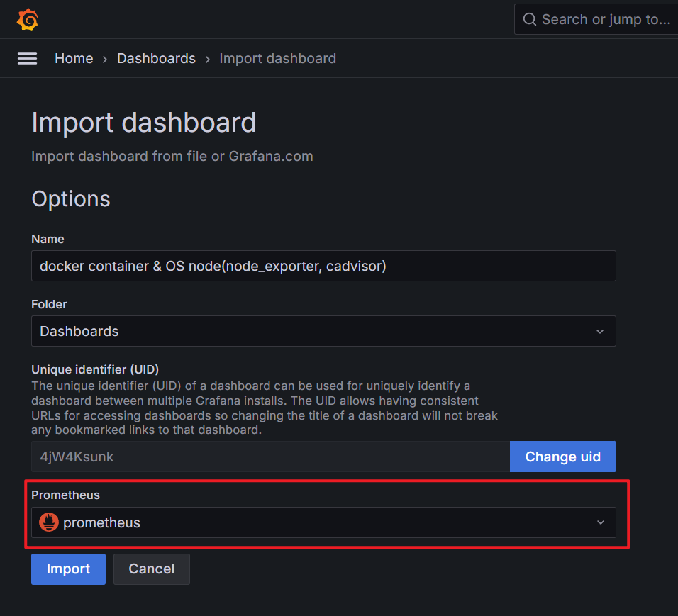Select the folder field showing Dashboards
This screenshot has width=678, height=616.
(x=323, y=331)
